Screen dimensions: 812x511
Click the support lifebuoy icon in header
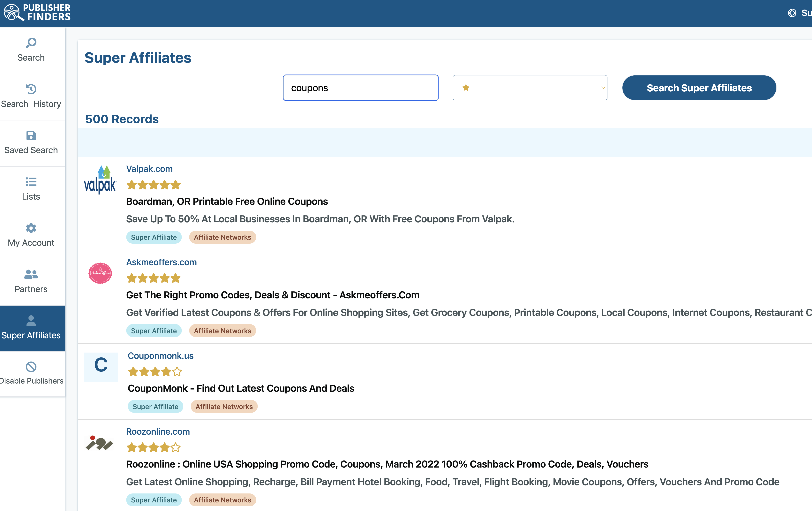coord(792,13)
